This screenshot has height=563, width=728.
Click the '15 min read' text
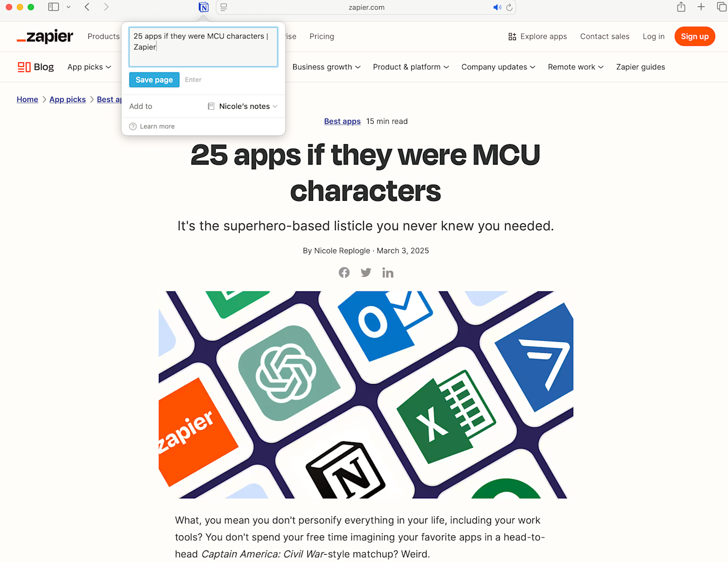(387, 121)
